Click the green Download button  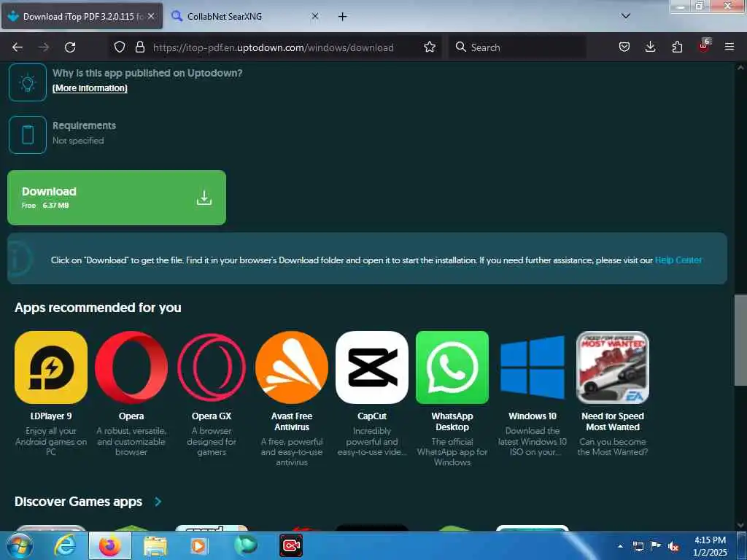(117, 198)
